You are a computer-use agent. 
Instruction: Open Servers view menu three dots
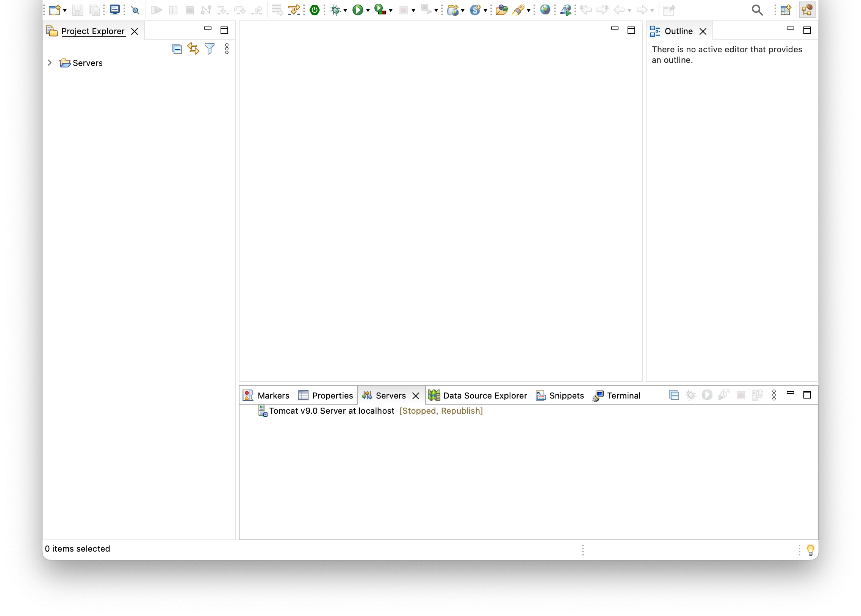tap(774, 395)
